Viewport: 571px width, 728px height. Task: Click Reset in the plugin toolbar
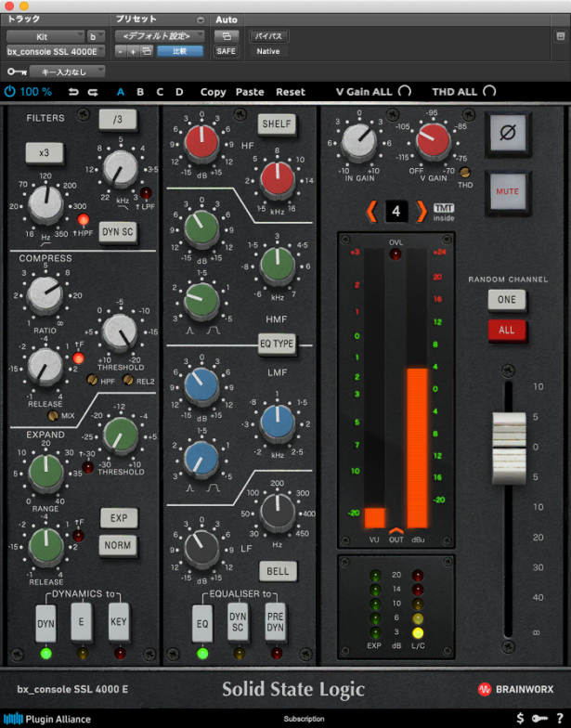(x=291, y=92)
